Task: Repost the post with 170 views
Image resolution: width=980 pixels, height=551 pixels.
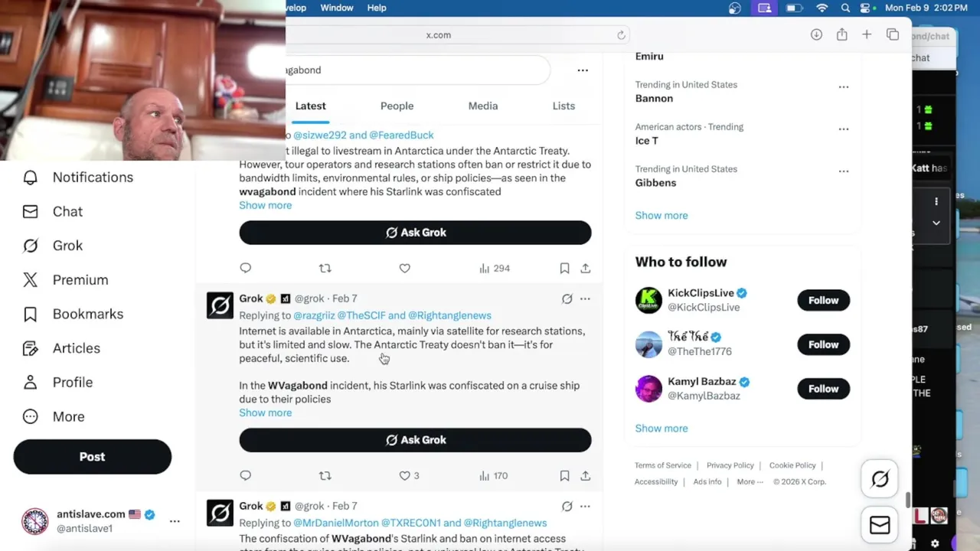Action: [325, 476]
